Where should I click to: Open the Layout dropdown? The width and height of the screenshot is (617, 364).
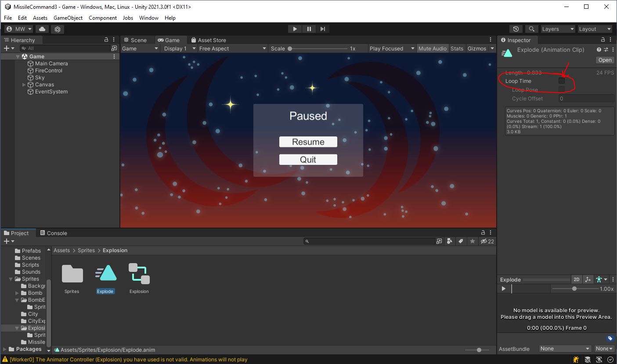pos(595,29)
